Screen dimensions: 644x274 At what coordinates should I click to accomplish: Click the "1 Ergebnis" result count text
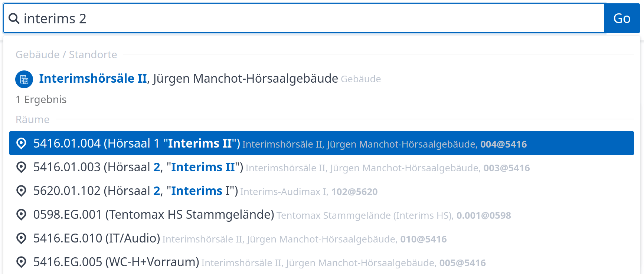coord(41,99)
